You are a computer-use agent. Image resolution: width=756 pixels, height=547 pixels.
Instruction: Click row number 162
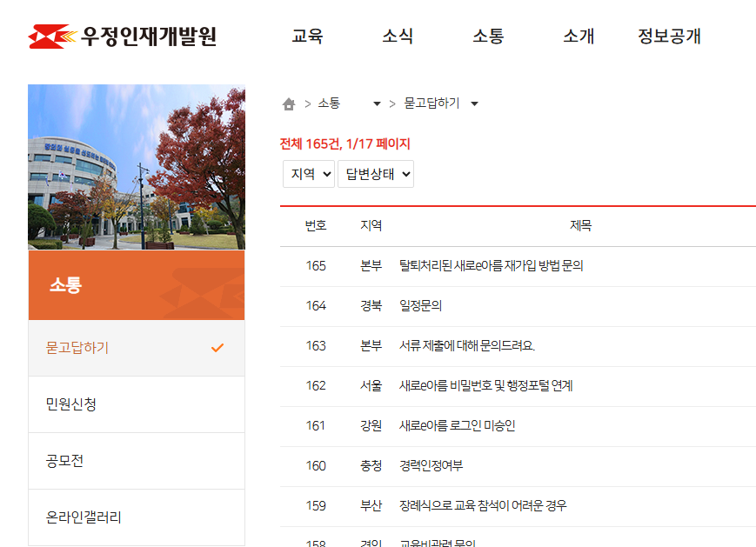coord(316,385)
